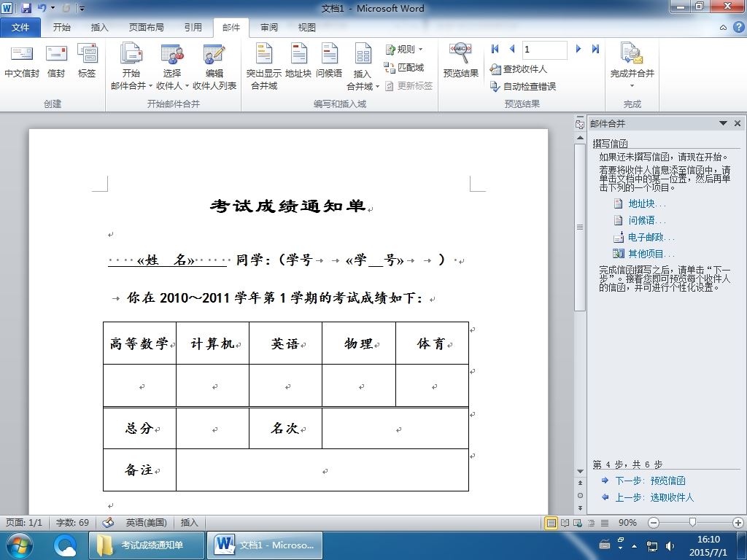The image size is (747, 560).
Task: Click Match Fields (匹配域) button
Action: pos(404,68)
